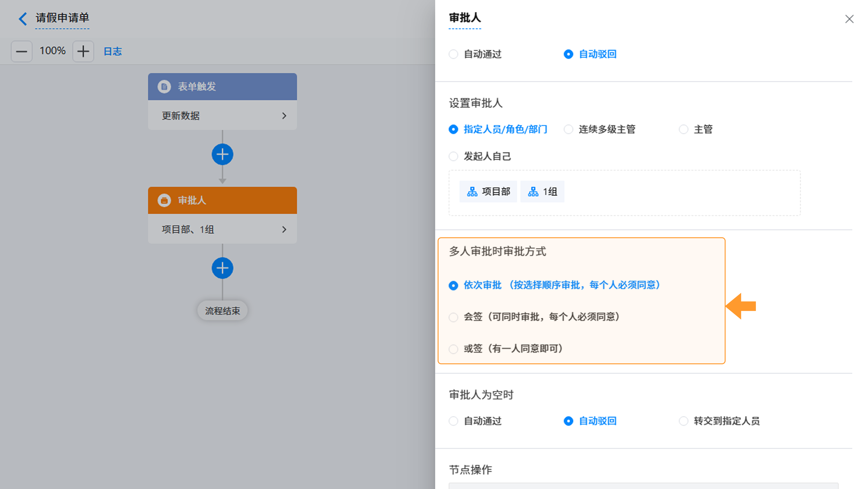Click the 100% zoom level text
Image resolution: width=868 pixels, height=489 pixels.
point(53,51)
